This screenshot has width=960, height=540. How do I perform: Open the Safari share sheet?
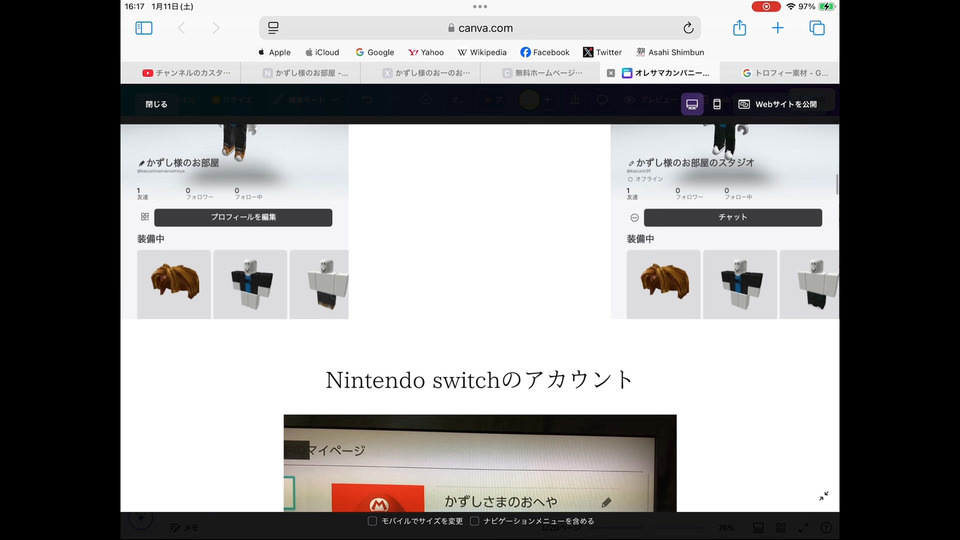[740, 28]
